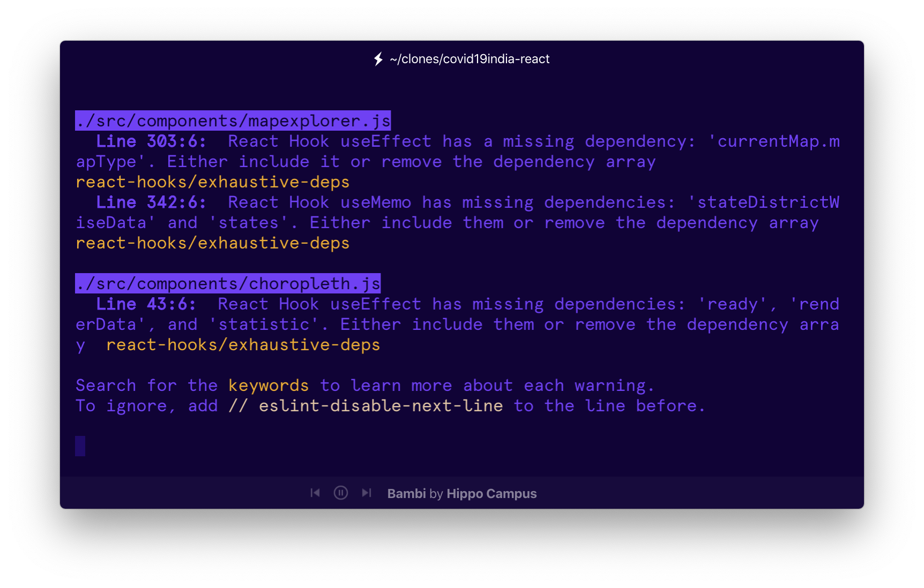Click the Hippo Campus artist name

tap(491, 493)
